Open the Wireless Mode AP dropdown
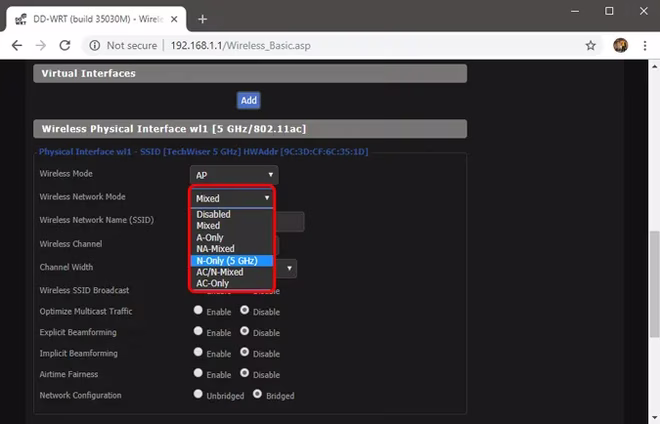 [234, 175]
